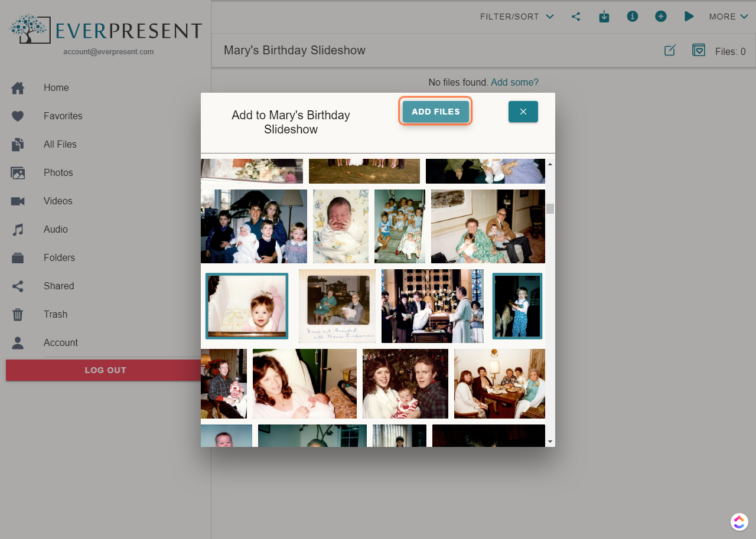The width and height of the screenshot is (756, 539).
Task: Deselect the selected baby waving photo
Action: tap(247, 306)
